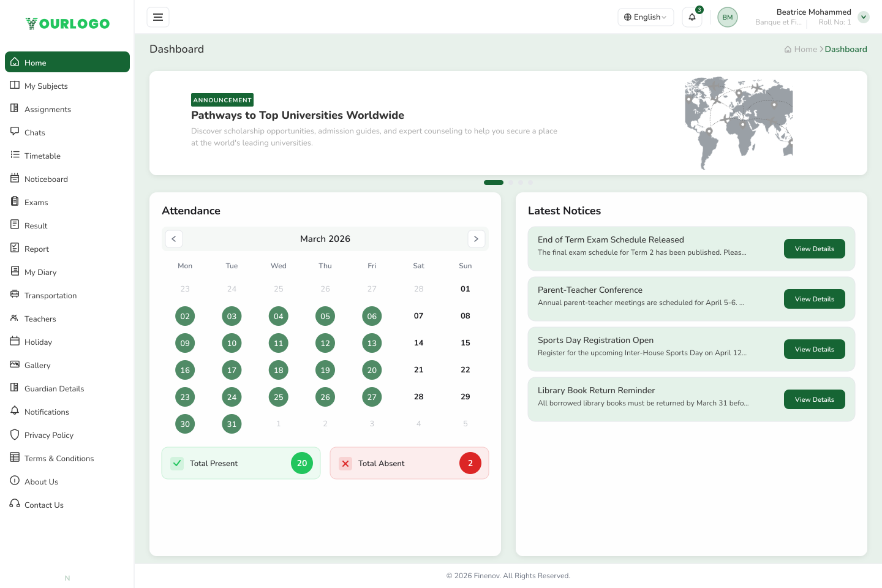Open the Contact Us menu item
The height and width of the screenshot is (588, 882).
(67, 505)
